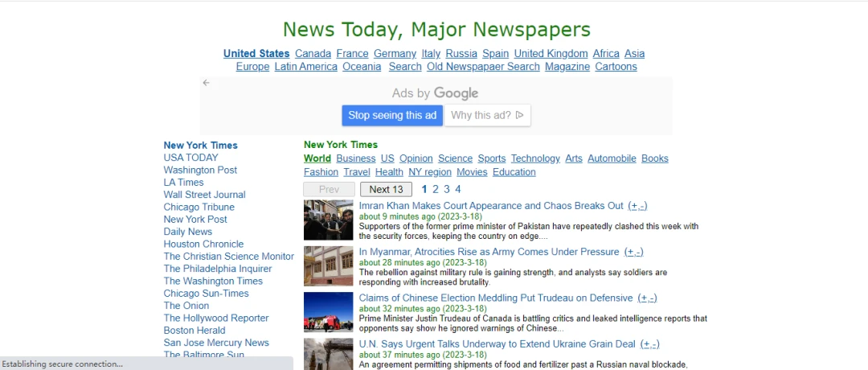
Task: Click Stop seeing this ad button
Action: (392, 115)
